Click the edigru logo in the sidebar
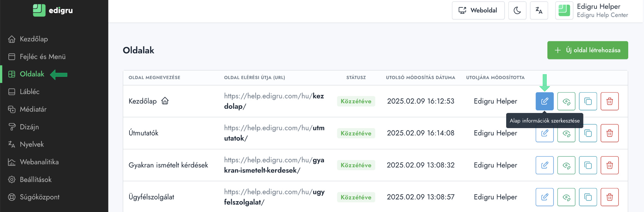The width and height of the screenshot is (644, 212). click(53, 10)
